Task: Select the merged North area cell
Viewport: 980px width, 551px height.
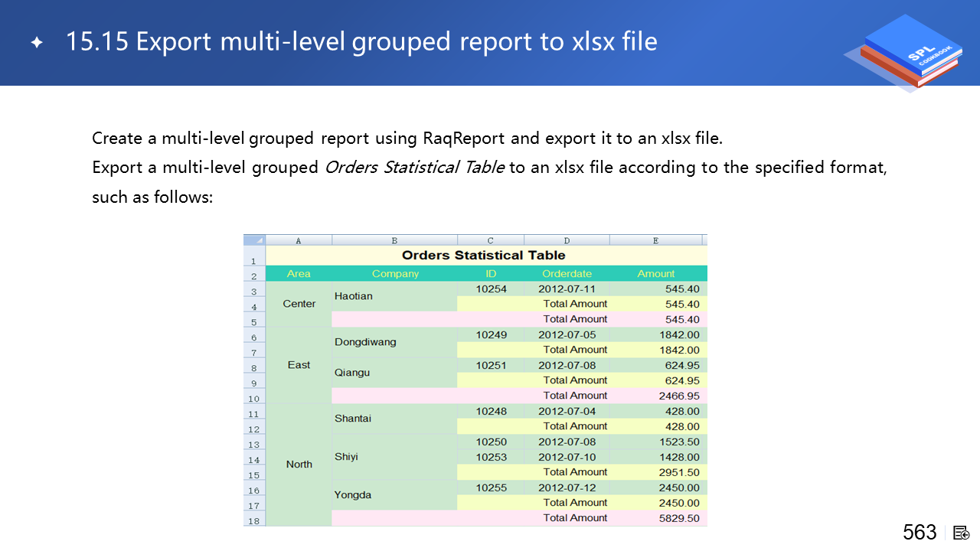Action: pos(299,465)
